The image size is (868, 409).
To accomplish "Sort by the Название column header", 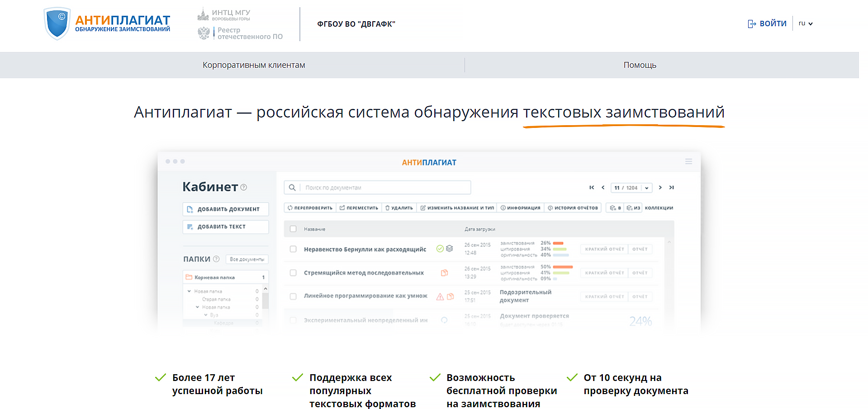I will (314, 229).
